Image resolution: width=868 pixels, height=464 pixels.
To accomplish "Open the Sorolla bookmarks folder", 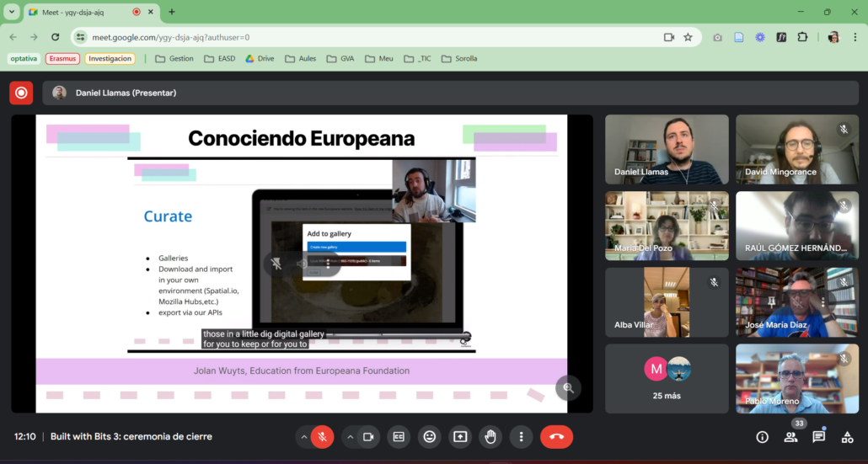I will (x=459, y=59).
